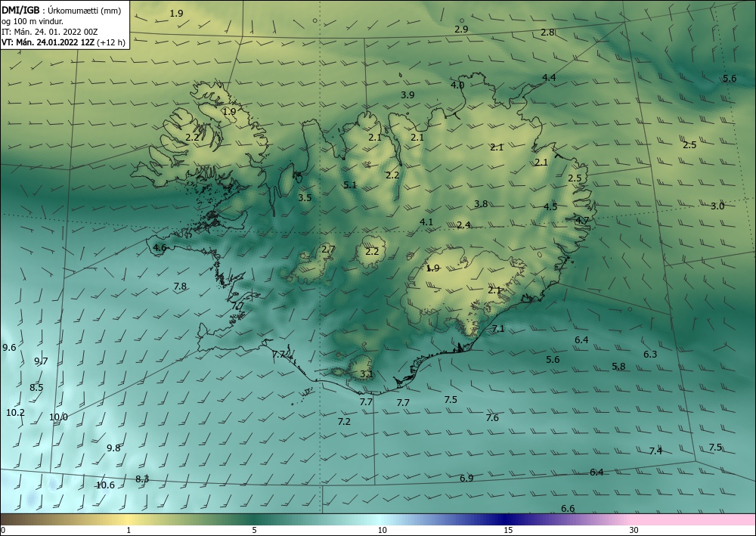Viewport: 756px width, 536px height.
Task: Click the 4.4 value off the northeast coast
Action: (549, 77)
